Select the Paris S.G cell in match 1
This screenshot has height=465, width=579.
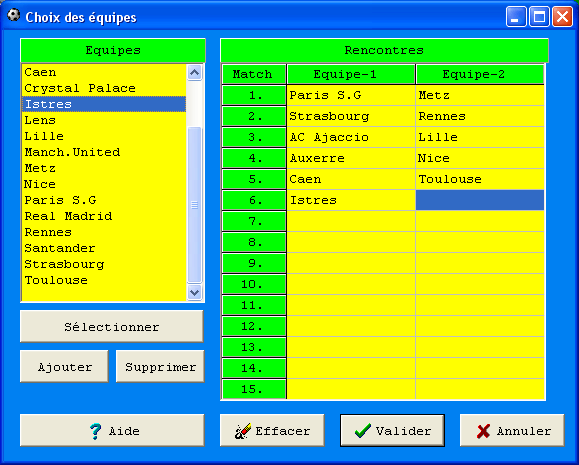pyautogui.click(x=351, y=95)
